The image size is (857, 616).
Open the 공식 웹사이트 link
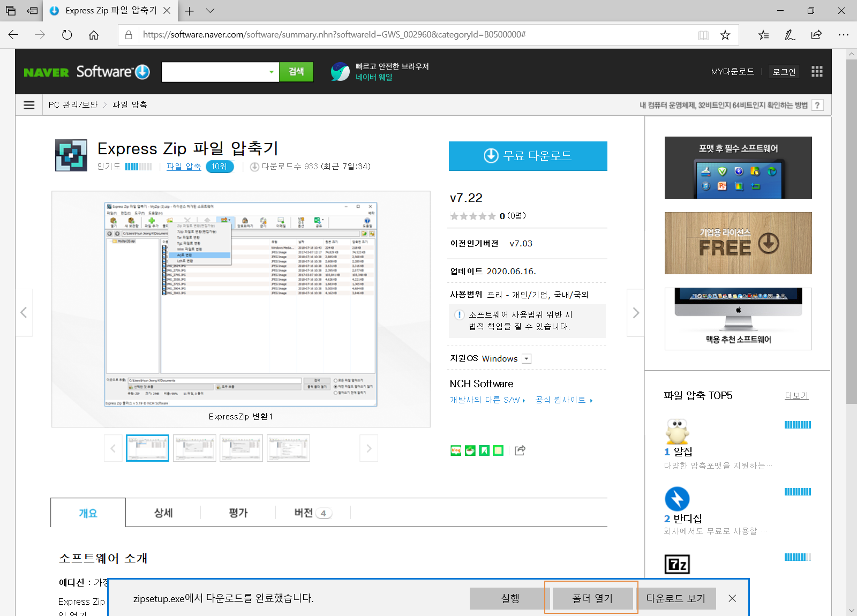pos(564,400)
